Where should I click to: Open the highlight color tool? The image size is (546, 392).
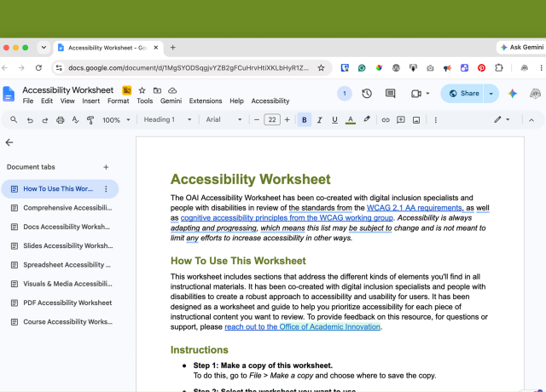367,119
